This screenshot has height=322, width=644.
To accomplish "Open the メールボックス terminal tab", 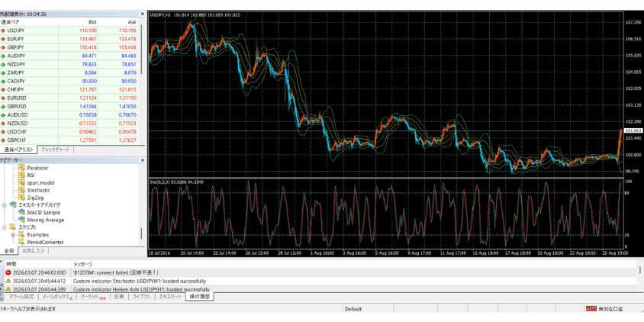I will pyautogui.click(x=56, y=297).
